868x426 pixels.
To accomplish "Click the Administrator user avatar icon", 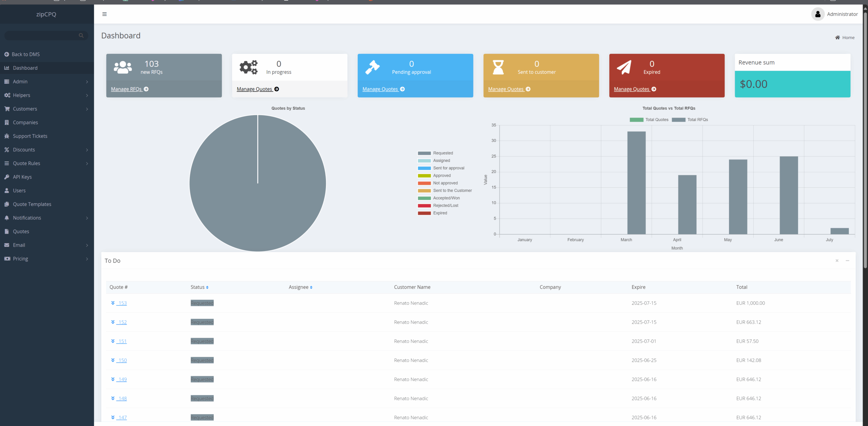I will [x=818, y=14].
